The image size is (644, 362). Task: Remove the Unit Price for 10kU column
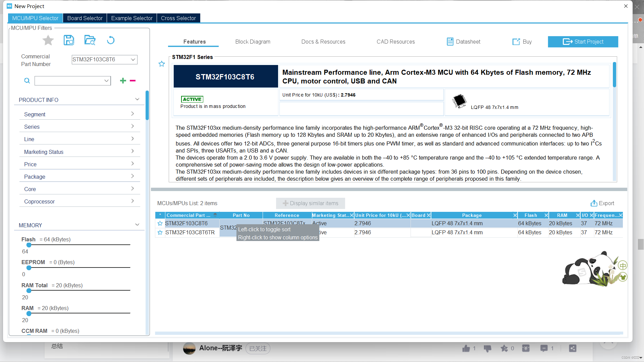coord(408,216)
